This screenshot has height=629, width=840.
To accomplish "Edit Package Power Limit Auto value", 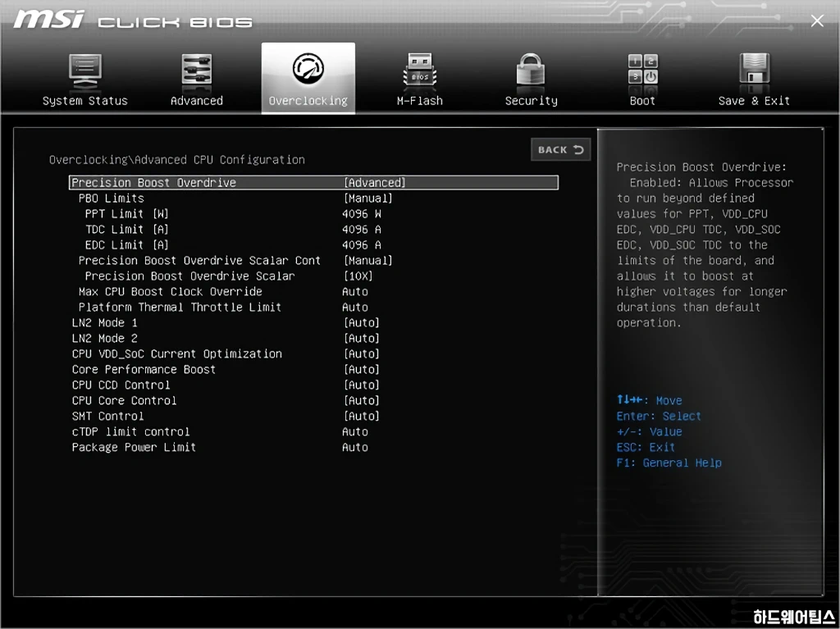I will tap(355, 447).
